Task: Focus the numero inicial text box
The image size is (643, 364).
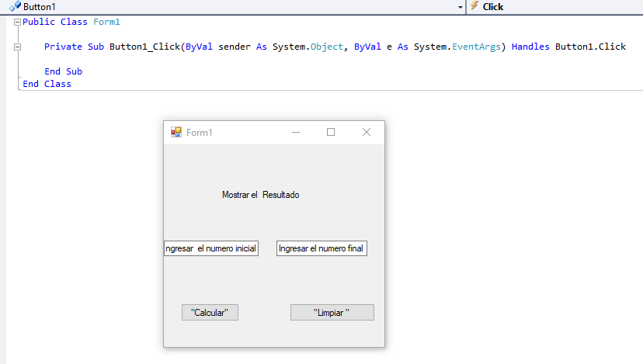Action: (x=211, y=248)
